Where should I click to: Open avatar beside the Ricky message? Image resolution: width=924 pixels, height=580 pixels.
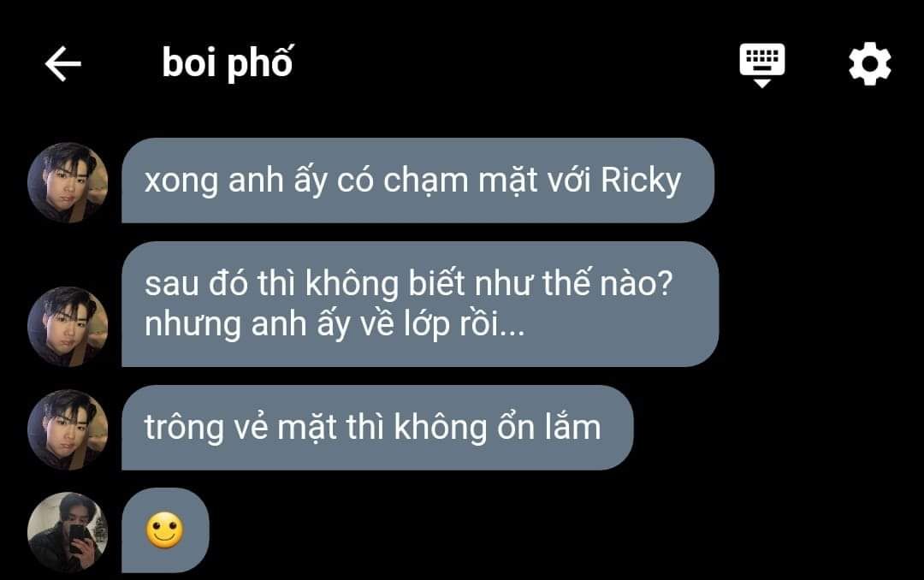[x=68, y=182]
